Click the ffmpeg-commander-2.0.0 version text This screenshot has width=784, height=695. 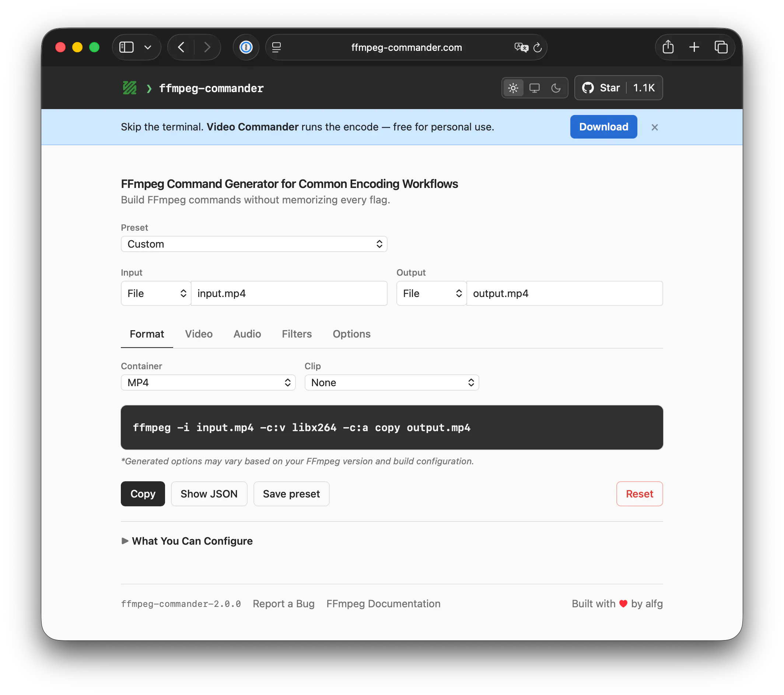181,604
